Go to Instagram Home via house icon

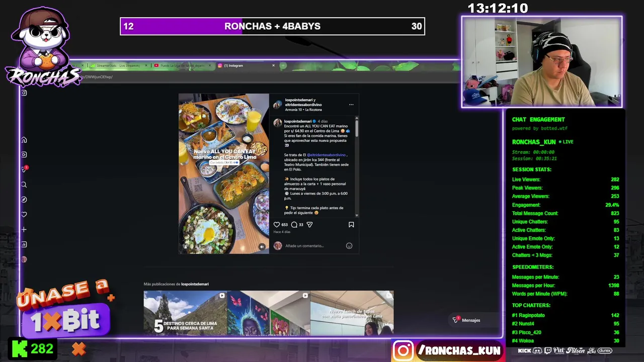[24, 140]
